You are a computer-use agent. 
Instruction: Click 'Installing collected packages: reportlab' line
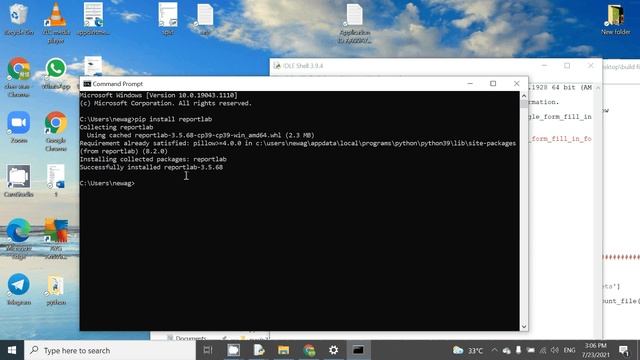tap(153, 159)
